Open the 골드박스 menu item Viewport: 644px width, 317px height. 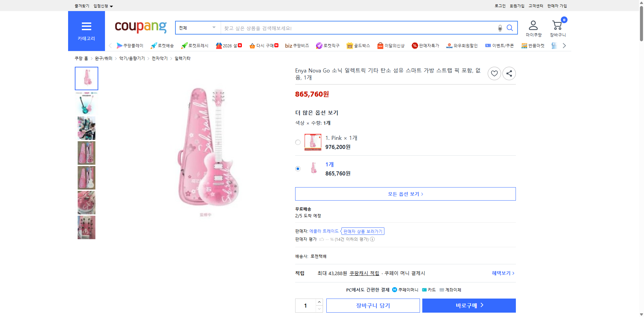click(x=358, y=45)
